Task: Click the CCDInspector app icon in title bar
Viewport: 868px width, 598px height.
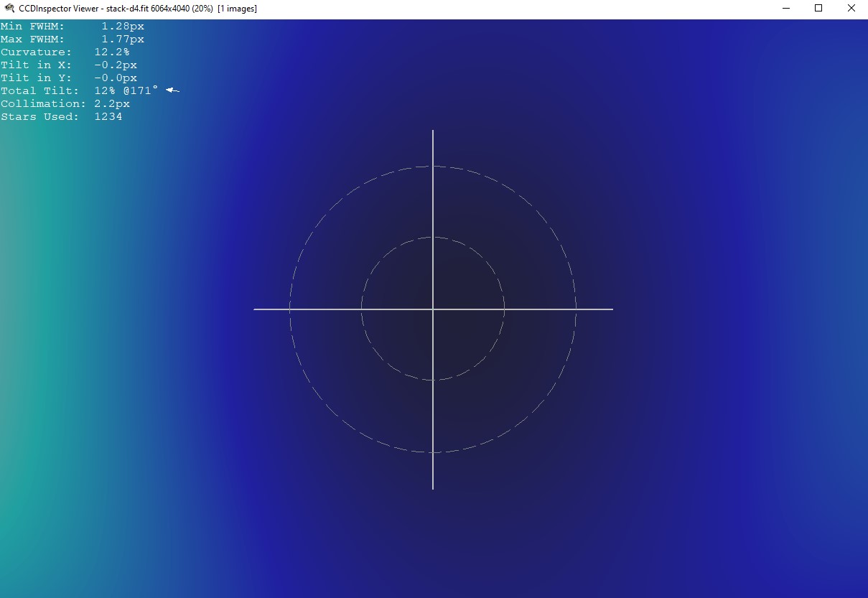Action: click(9, 9)
